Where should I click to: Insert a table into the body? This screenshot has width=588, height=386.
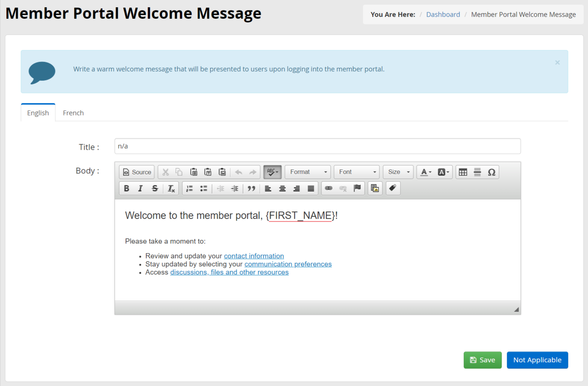[463, 172]
